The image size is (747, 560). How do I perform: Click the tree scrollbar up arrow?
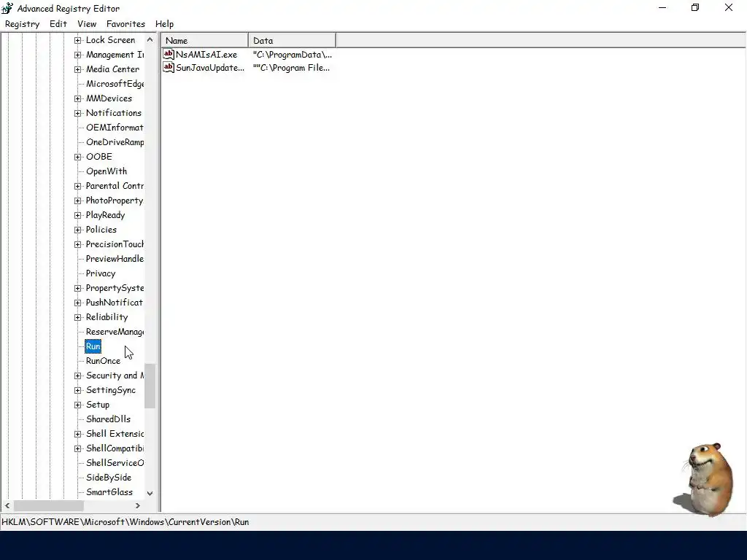[x=150, y=40]
